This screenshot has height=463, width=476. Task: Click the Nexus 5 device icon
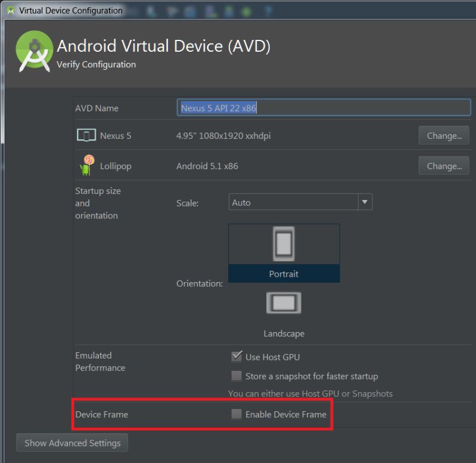point(86,135)
